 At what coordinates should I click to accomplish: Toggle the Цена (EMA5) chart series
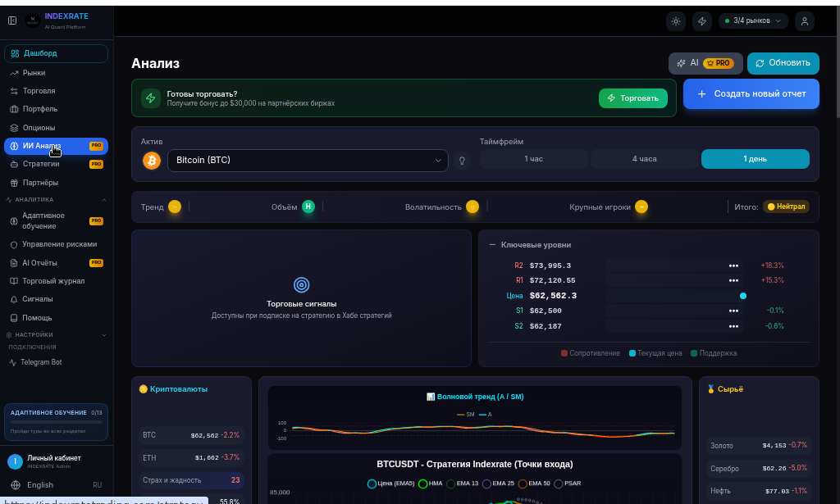click(391, 484)
